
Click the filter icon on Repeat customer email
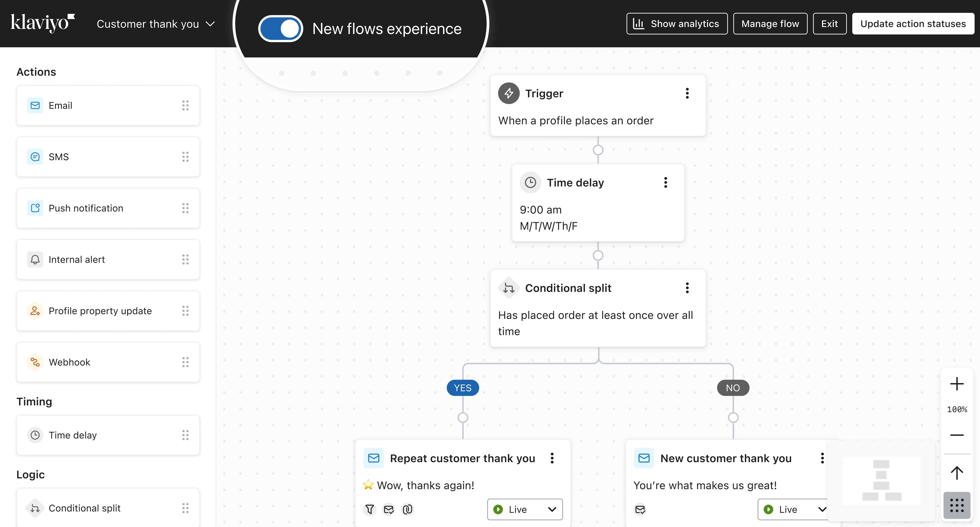click(369, 509)
